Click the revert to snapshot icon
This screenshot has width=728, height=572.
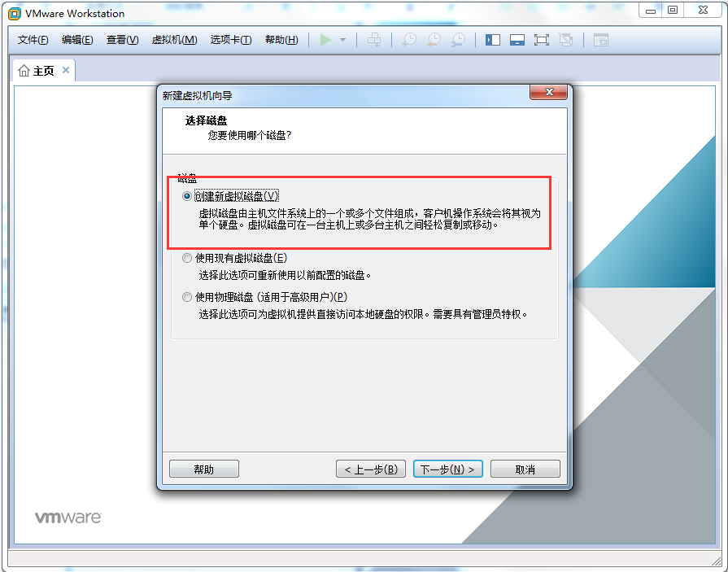click(x=434, y=40)
